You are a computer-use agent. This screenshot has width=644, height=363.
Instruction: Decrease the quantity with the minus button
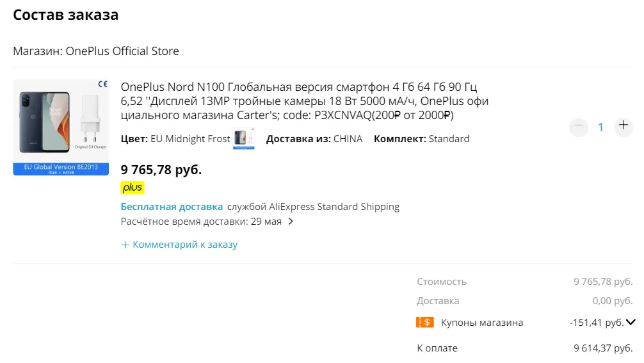[579, 127]
